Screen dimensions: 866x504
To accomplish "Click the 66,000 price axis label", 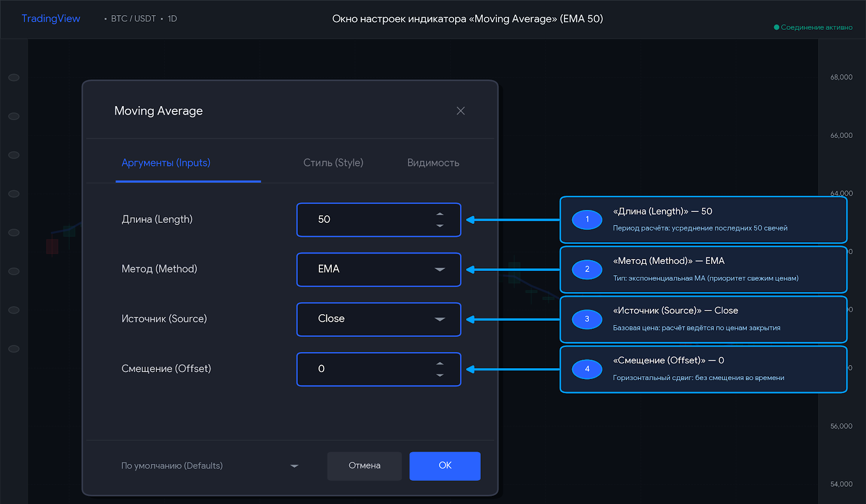I will coord(841,135).
